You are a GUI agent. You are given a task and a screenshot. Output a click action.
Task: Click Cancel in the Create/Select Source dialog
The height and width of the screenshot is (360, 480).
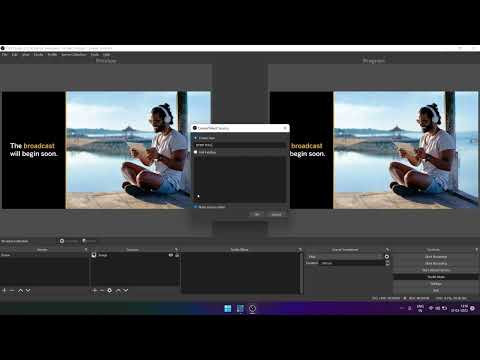pos(276,214)
